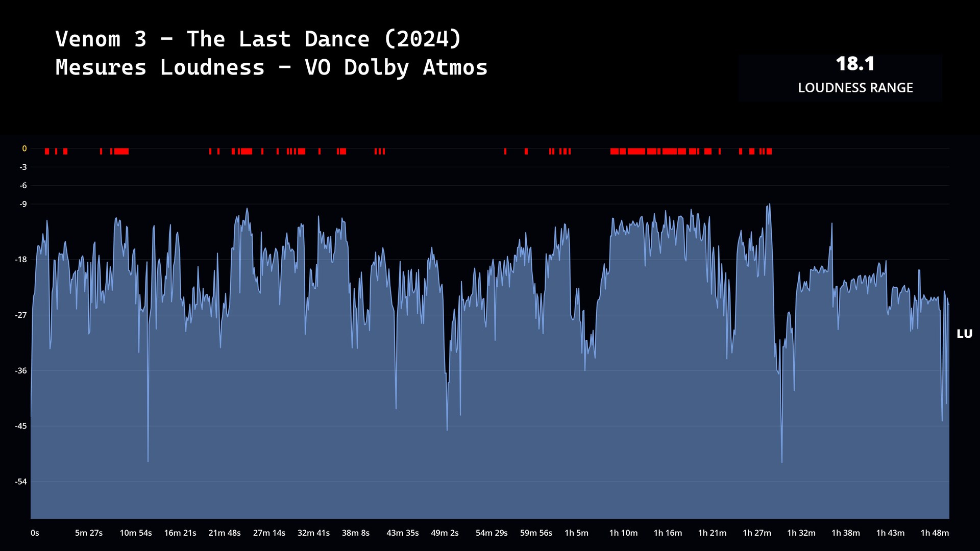Screen dimensions: 980x551
Task: Click the 16m 21s time label
Action: 180,533
